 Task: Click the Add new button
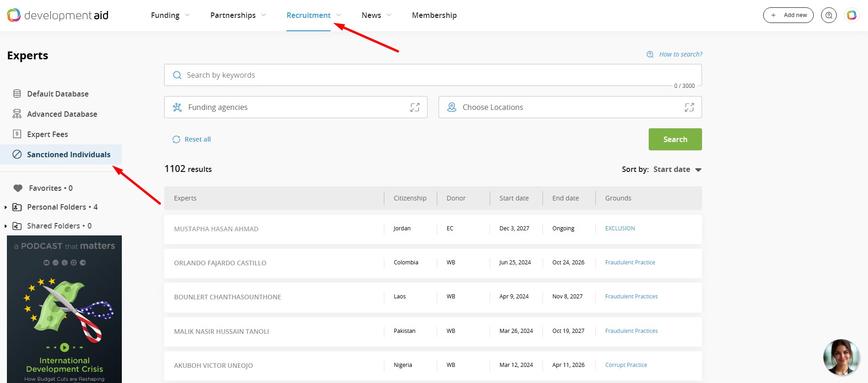coord(788,15)
